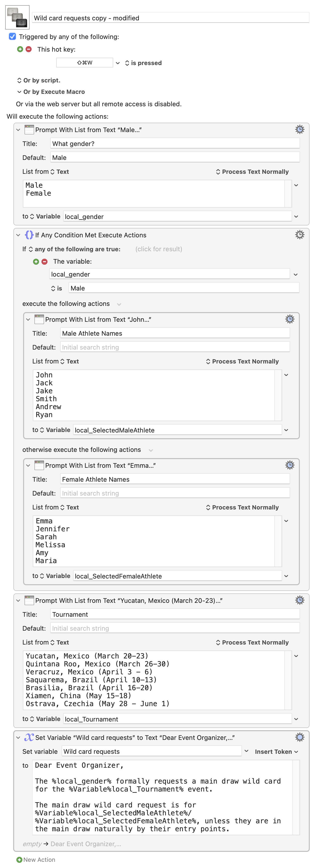
Task: Open gear menu for gender prompt action
Action: click(x=300, y=129)
